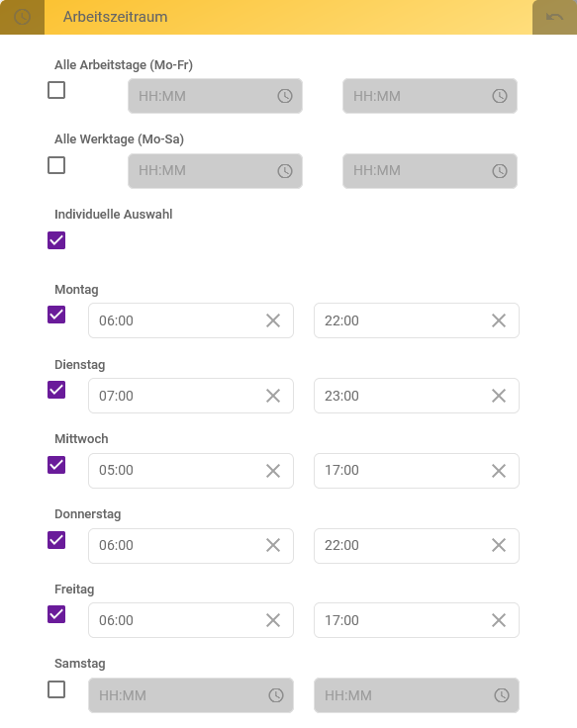Clear the Freitag start time 06:00
577x728 pixels.
point(273,620)
